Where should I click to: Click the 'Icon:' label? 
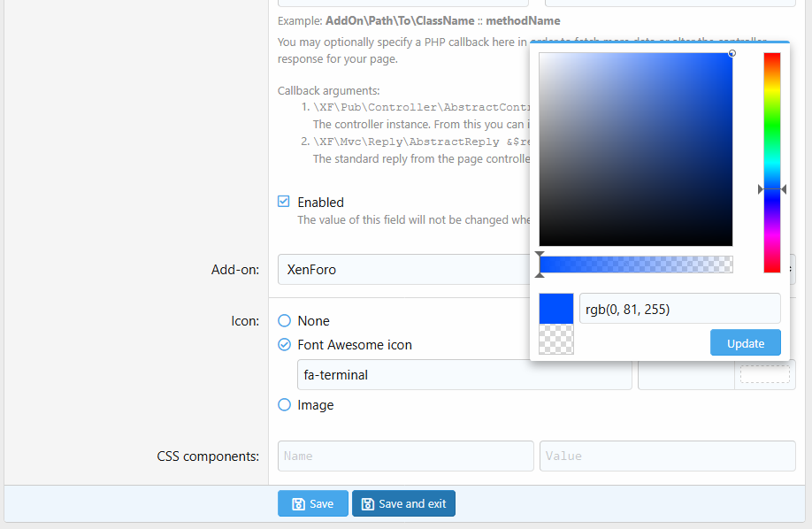pyautogui.click(x=245, y=321)
